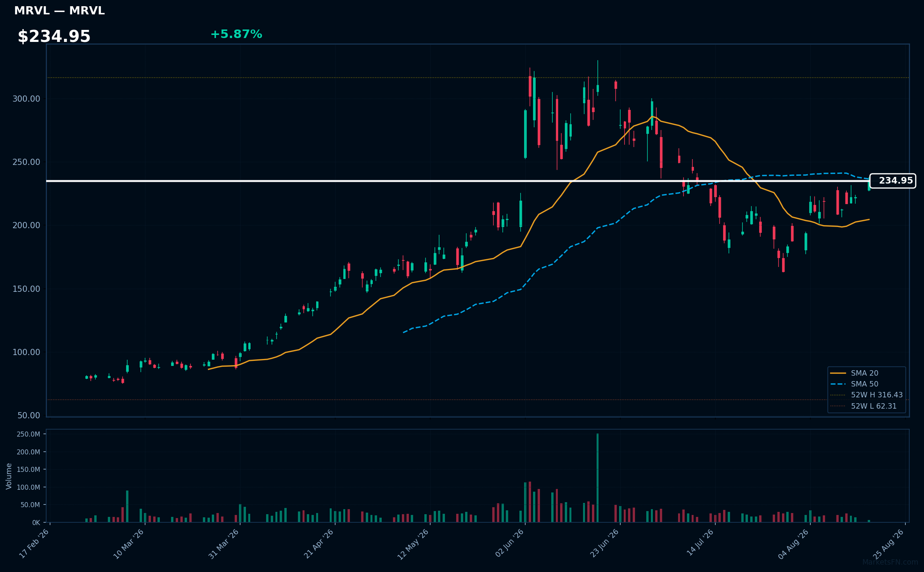Click the 10 Mar '26 date label
The height and width of the screenshot is (572, 924).
pos(129,544)
